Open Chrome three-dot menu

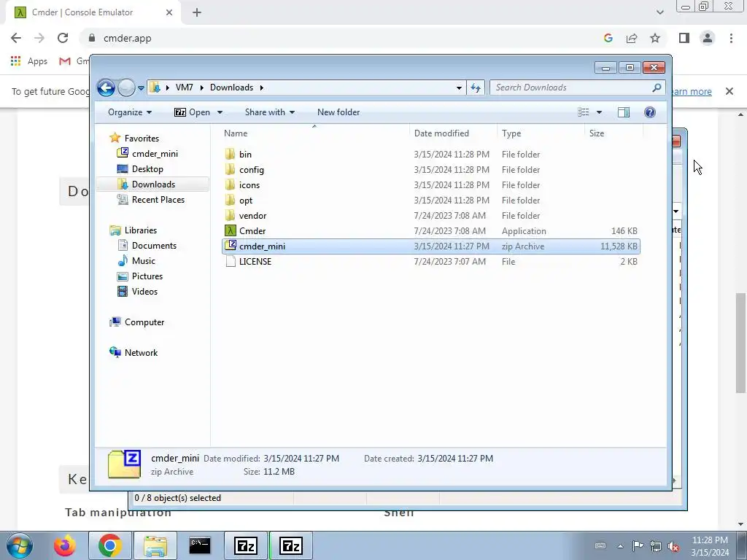pyautogui.click(x=731, y=38)
